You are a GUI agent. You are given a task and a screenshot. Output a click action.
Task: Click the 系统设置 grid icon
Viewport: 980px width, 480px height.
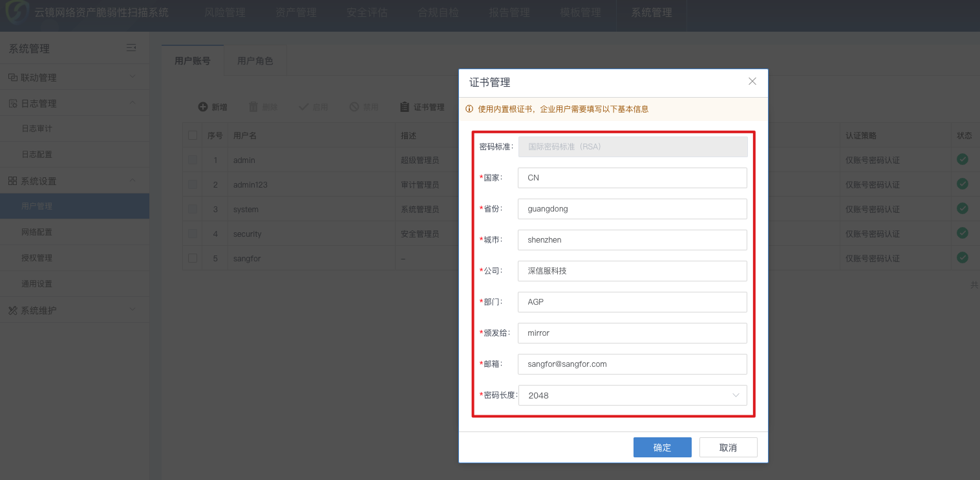(12, 181)
